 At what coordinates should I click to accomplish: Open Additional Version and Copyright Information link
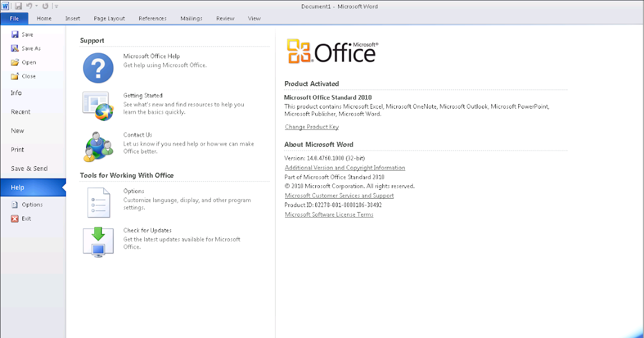point(344,168)
